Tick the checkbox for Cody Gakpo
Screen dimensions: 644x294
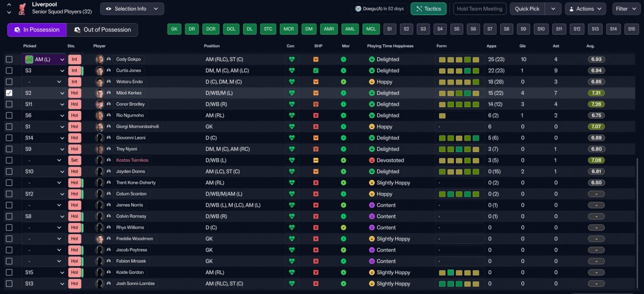point(9,59)
